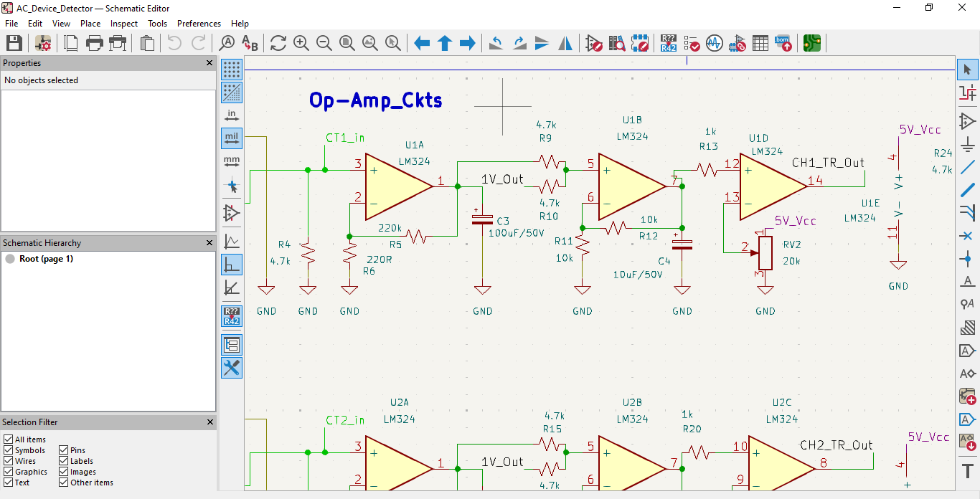Open Find and Replace from the toolbar
Image resolution: width=980 pixels, height=499 pixels.
click(250, 43)
